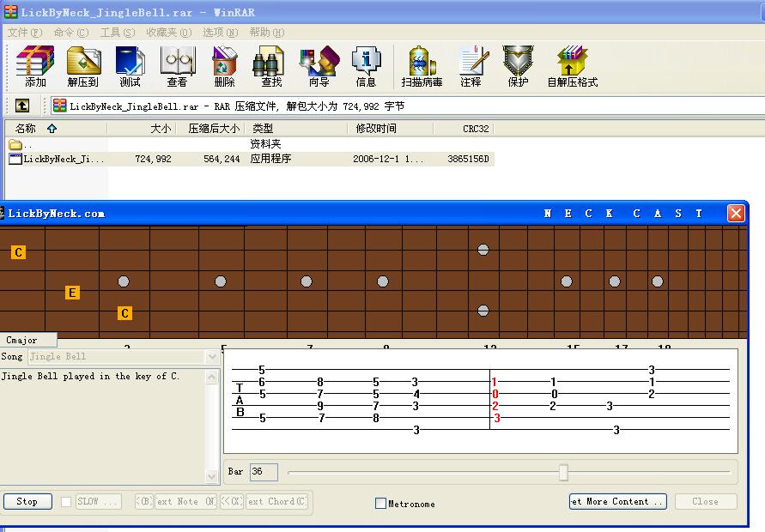Toggle the SLOW playback checkbox

(x=66, y=501)
